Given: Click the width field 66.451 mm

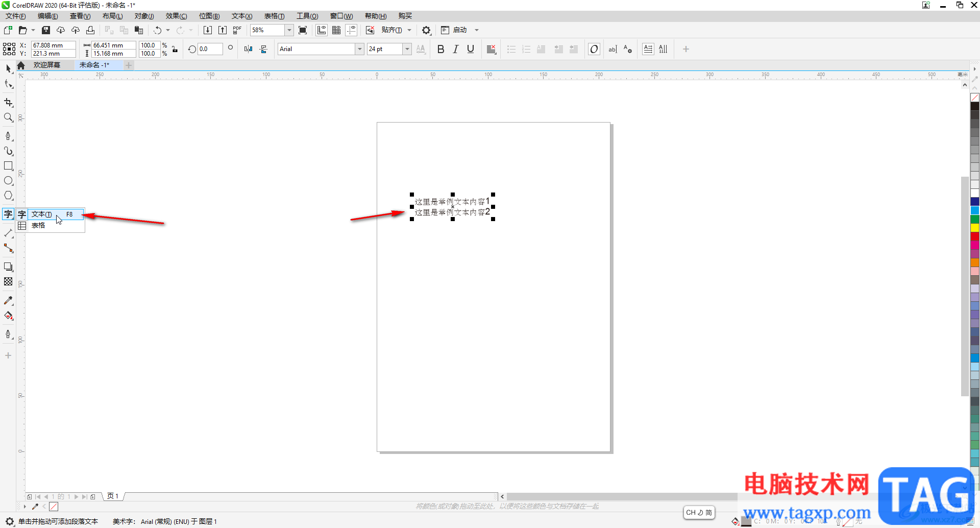Looking at the screenshot, I should [113, 45].
